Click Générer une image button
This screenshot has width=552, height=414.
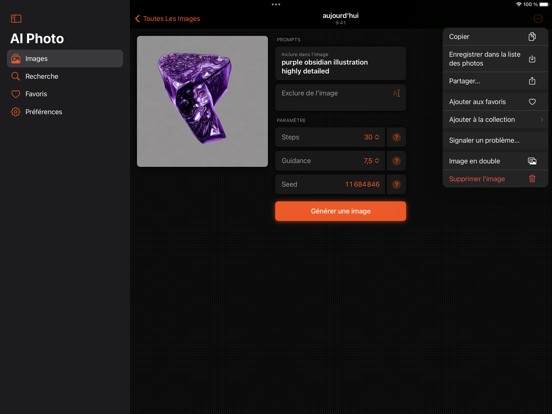click(x=340, y=211)
